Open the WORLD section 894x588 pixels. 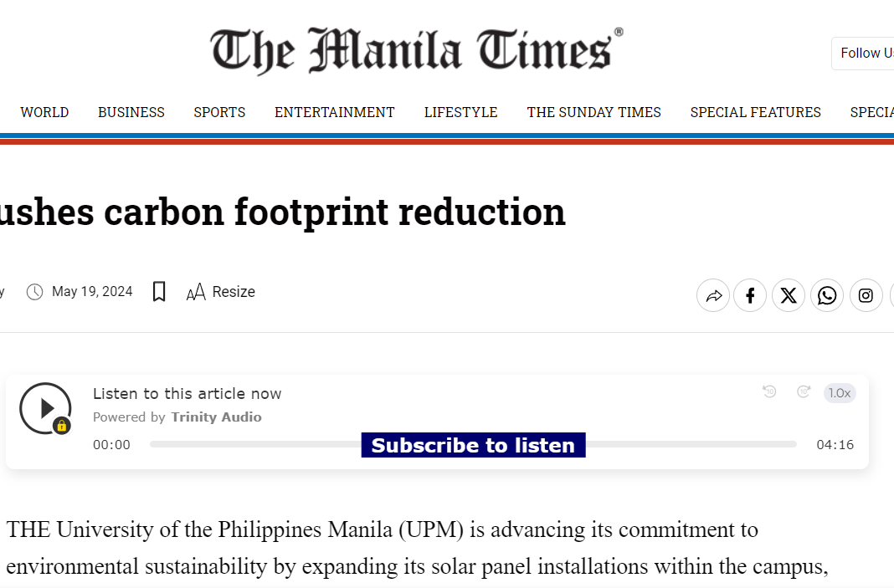44,112
